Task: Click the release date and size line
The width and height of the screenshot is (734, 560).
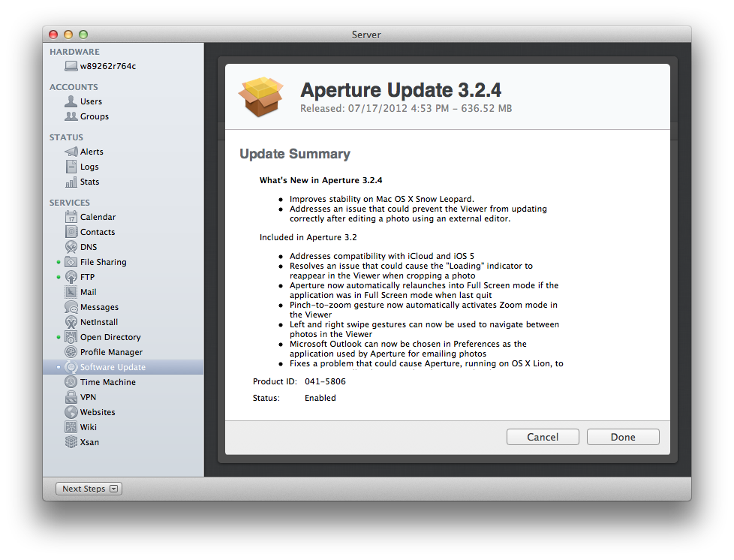Action: coord(406,108)
